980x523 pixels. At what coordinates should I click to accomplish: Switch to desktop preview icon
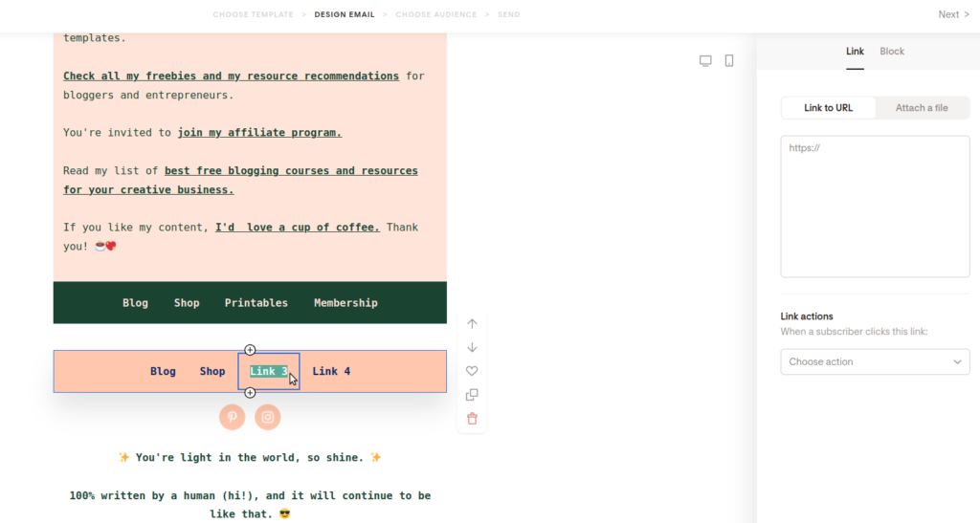(x=705, y=60)
